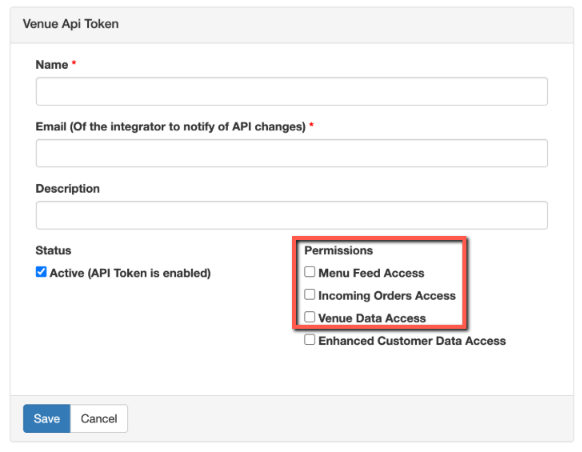
Task: Click the 'Venue Data Access' label text
Action: tap(372, 318)
